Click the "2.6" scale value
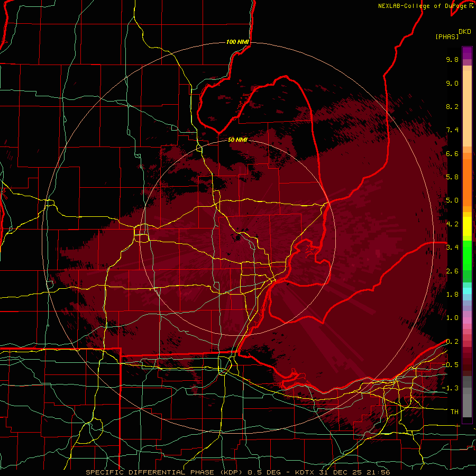This screenshot has height=476, width=476. tap(452, 271)
